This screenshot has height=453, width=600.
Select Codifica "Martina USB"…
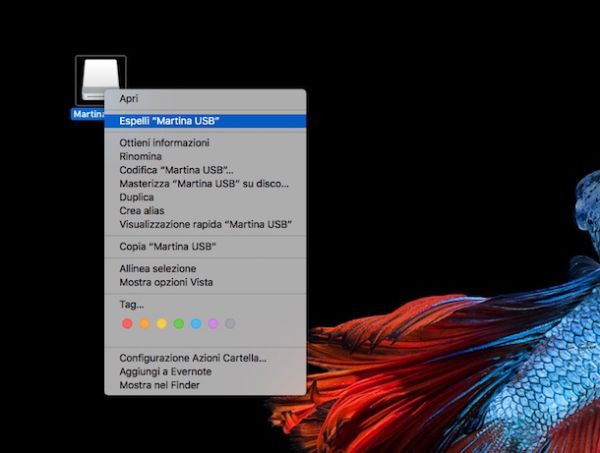(x=176, y=170)
